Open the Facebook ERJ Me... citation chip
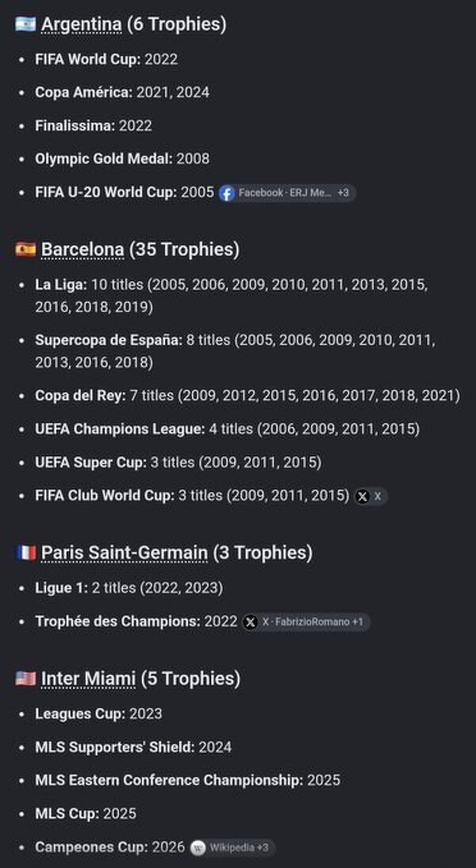 click(x=287, y=193)
